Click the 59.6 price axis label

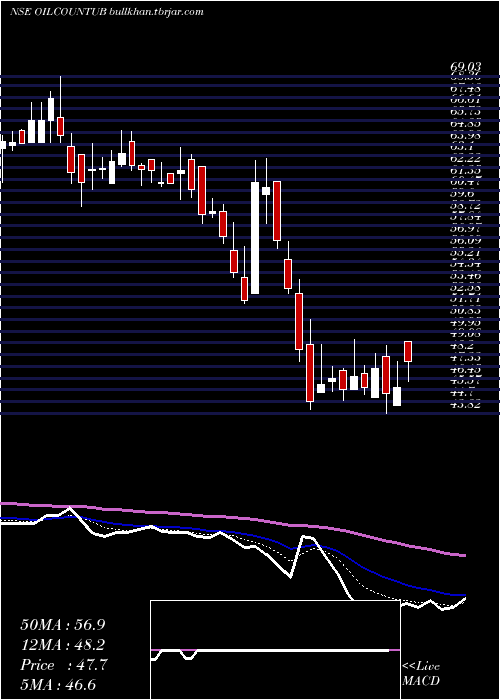tap(462, 195)
